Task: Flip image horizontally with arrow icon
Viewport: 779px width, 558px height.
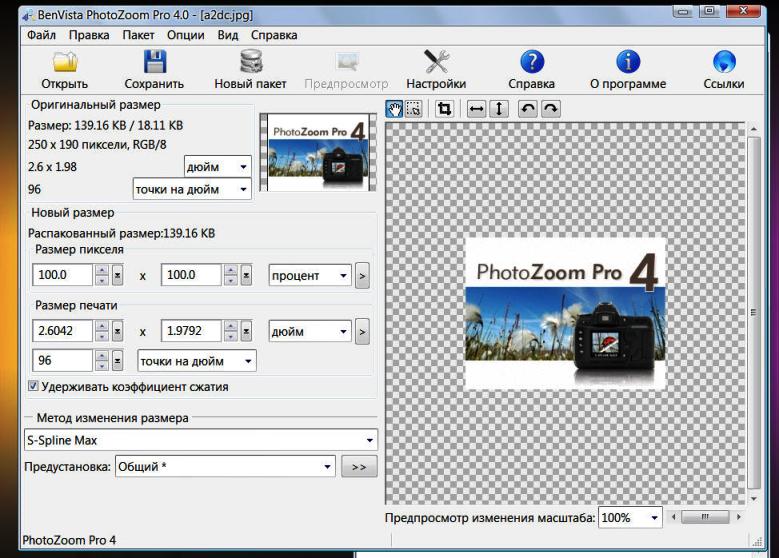Action: click(477, 109)
